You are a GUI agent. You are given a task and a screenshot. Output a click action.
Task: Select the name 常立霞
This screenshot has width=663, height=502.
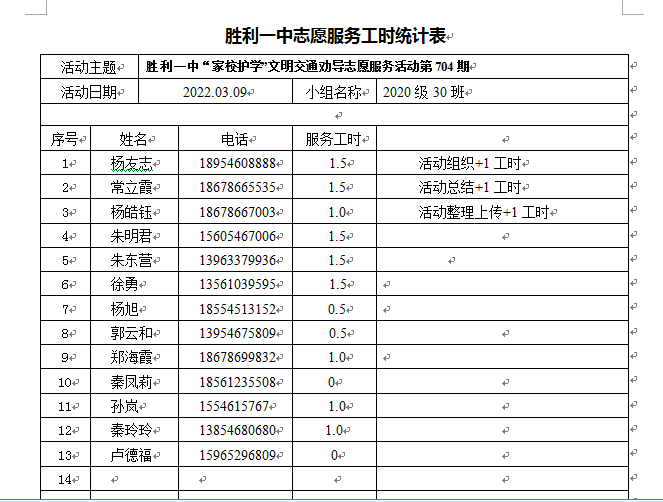tap(131, 187)
